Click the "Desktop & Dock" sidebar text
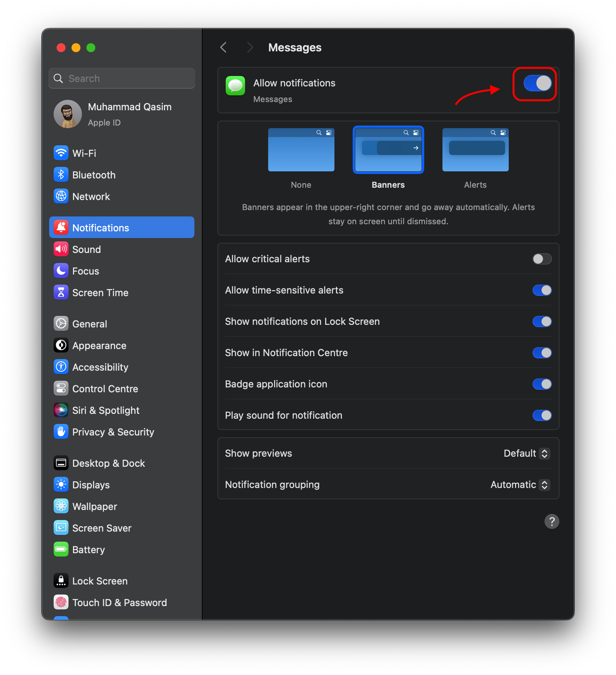 (x=109, y=463)
